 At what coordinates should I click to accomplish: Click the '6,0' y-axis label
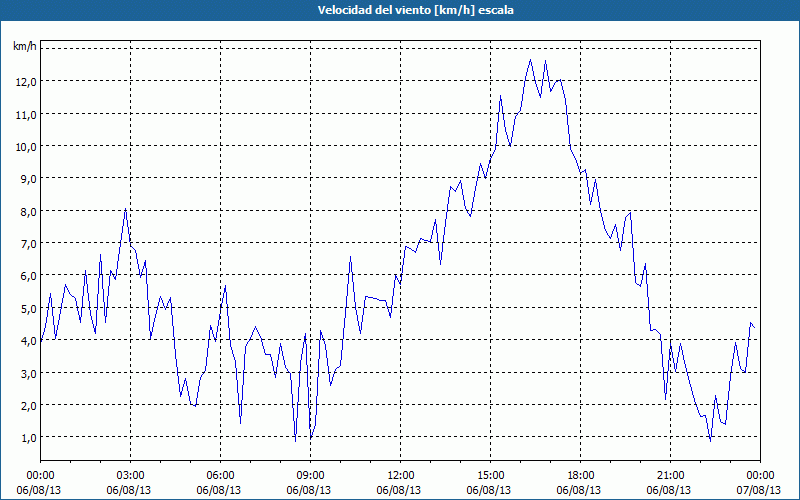tap(28, 276)
